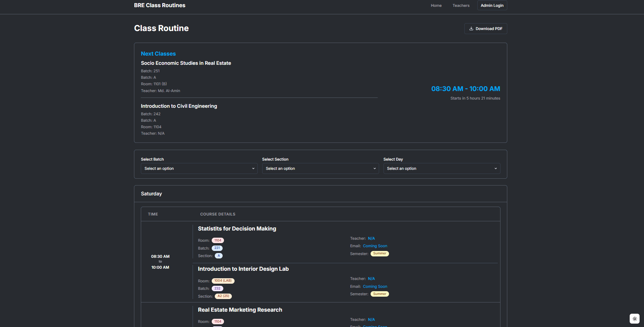Screen dimensions: 644x327
Task: Click the BRE Class Routines logo title
Action: (x=160, y=5)
